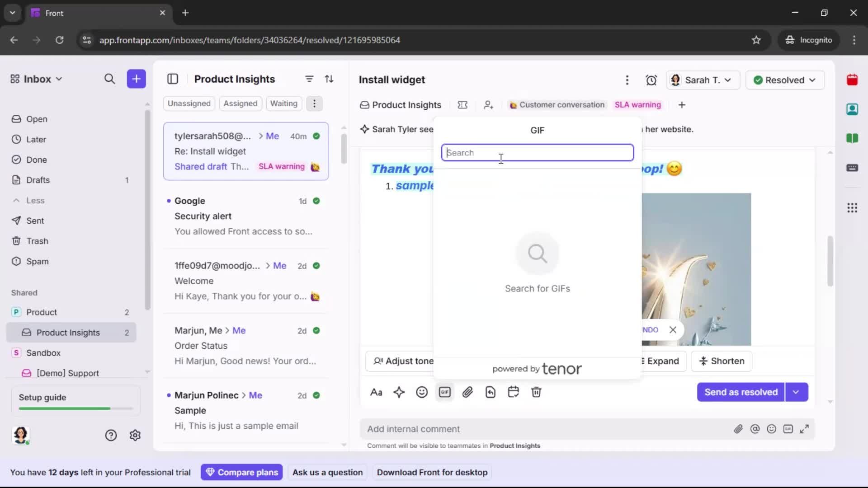Image resolution: width=868 pixels, height=488 pixels.
Task: Open the knowledge base icon in the right sidebar
Action: (x=853, y=139)
